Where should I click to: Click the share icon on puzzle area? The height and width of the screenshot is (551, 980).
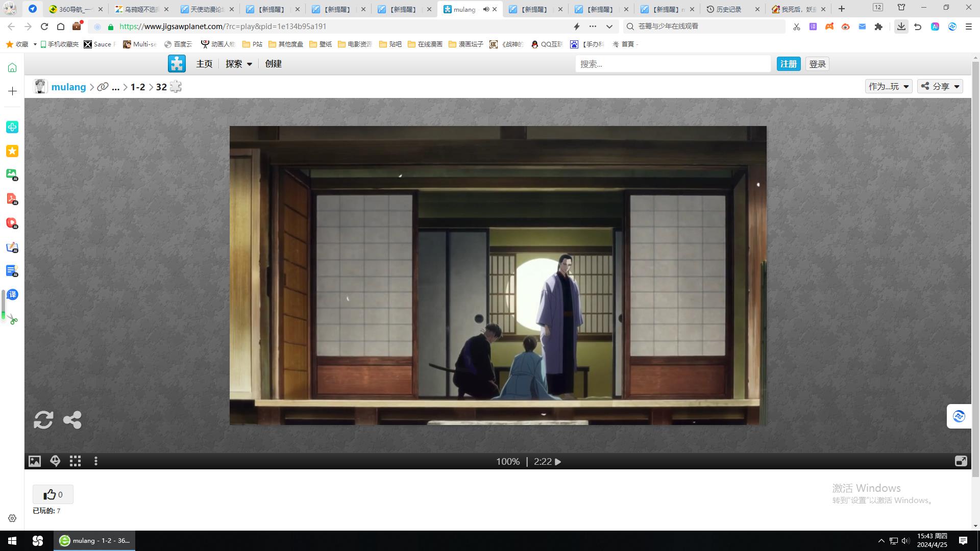point(72,420)
